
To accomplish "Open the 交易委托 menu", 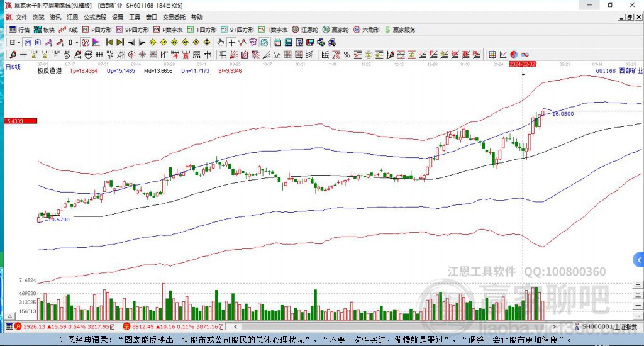I will click(174, 17).
